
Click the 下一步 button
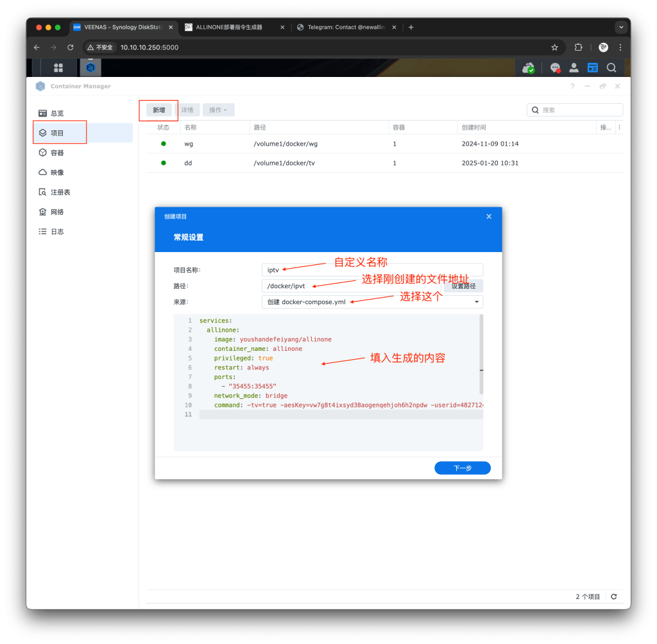pyautogui.click(x=462, y=468)
